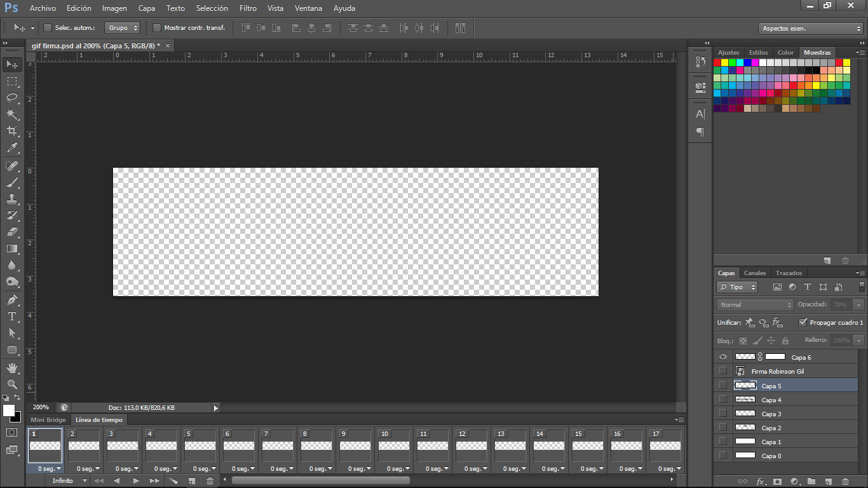
Task: Select the Eraser tool
Action: click(x=12, y=232)
